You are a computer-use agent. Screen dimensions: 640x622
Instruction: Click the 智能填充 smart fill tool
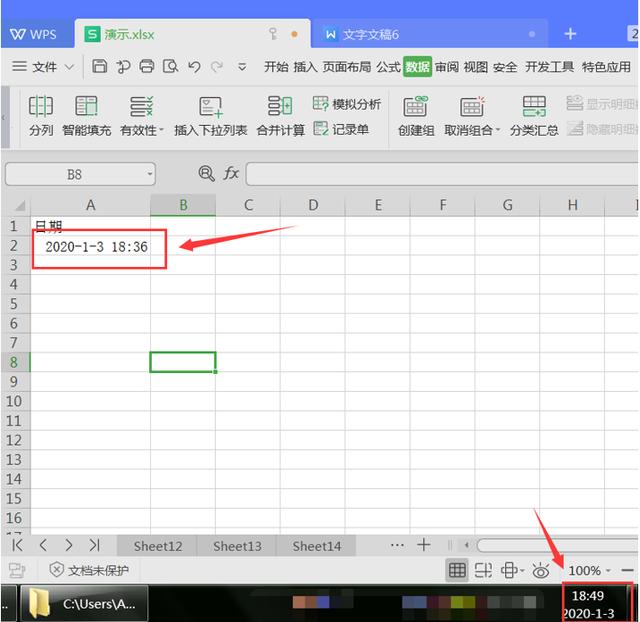[x=87, y=116]
